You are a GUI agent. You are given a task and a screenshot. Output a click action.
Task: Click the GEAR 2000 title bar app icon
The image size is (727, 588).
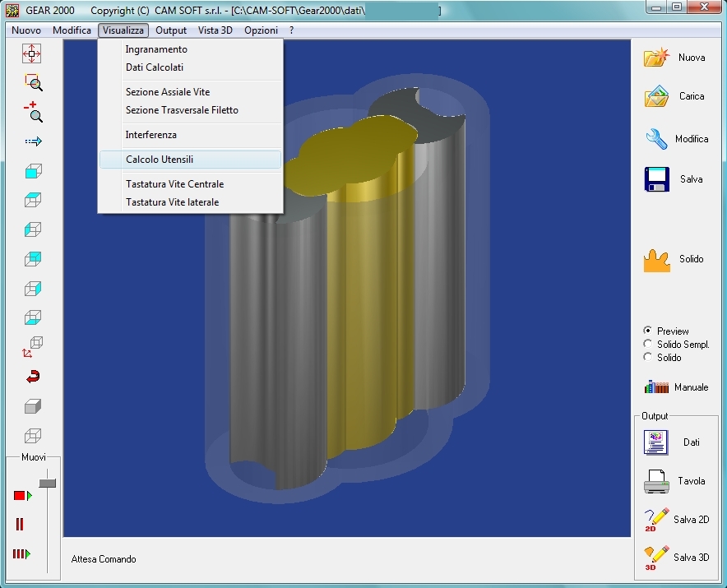click(12, 10)
